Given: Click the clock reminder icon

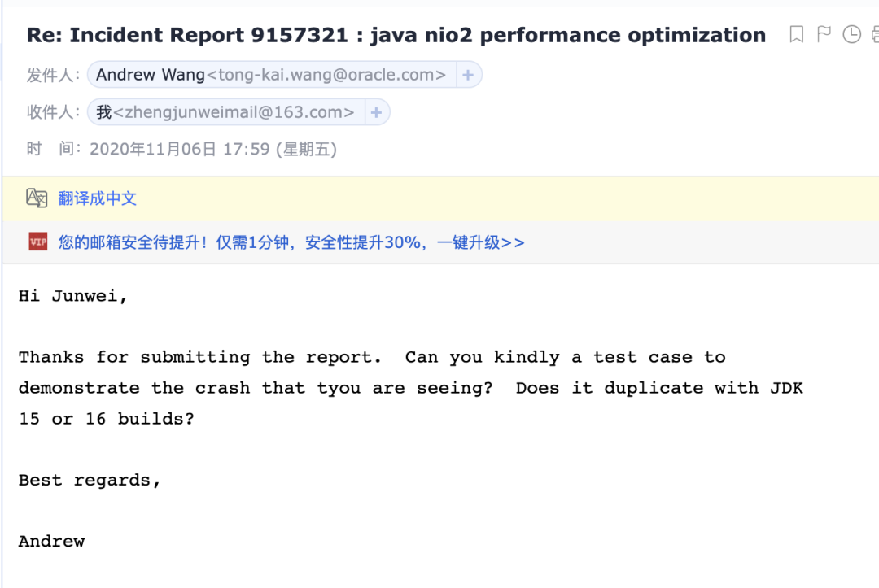Looking at the screenshot, I should click(x=851, y=34).
